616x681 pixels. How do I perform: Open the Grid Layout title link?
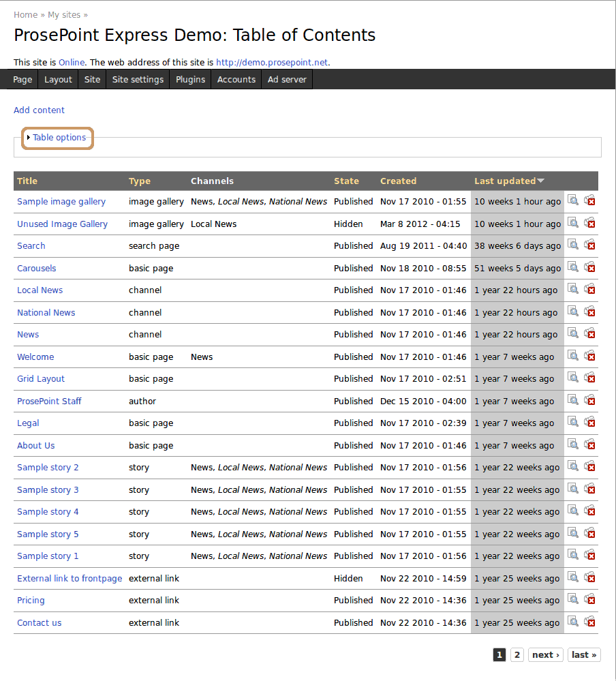(x=41, y=379)
